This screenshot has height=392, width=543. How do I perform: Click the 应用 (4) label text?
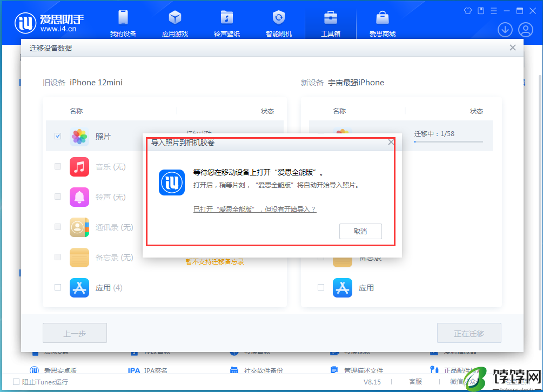(109, 288)
